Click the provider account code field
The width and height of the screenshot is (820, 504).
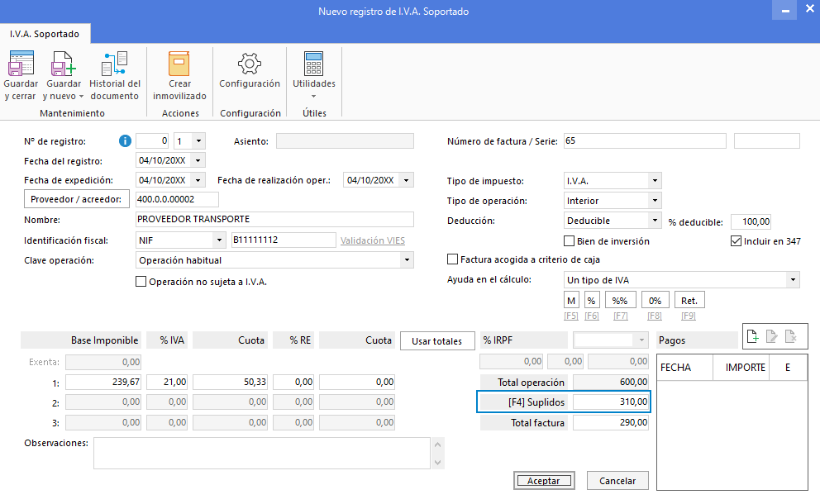(x=177, y=199)
